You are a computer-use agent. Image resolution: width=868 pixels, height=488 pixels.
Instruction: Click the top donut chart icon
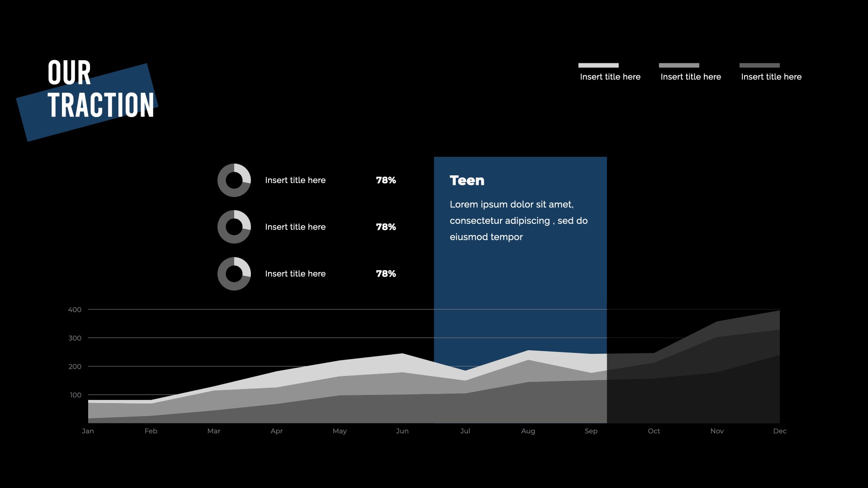click(234, 180)
